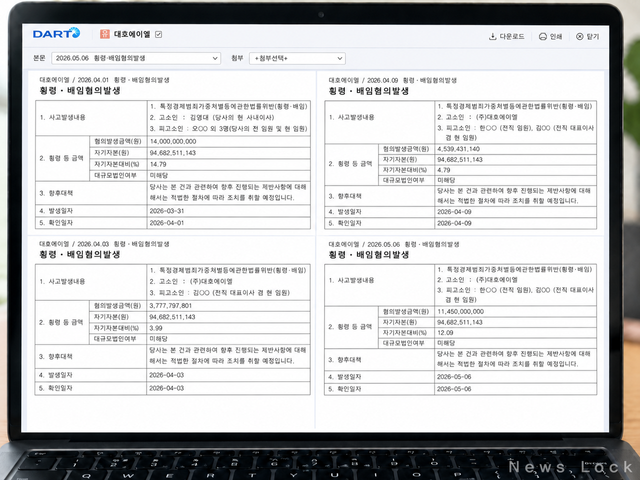Click '고소인 : 김영대 (당사의 현 사내이사)' line
This screenshot has height=480, width=640.
click(x=212, y=118)
